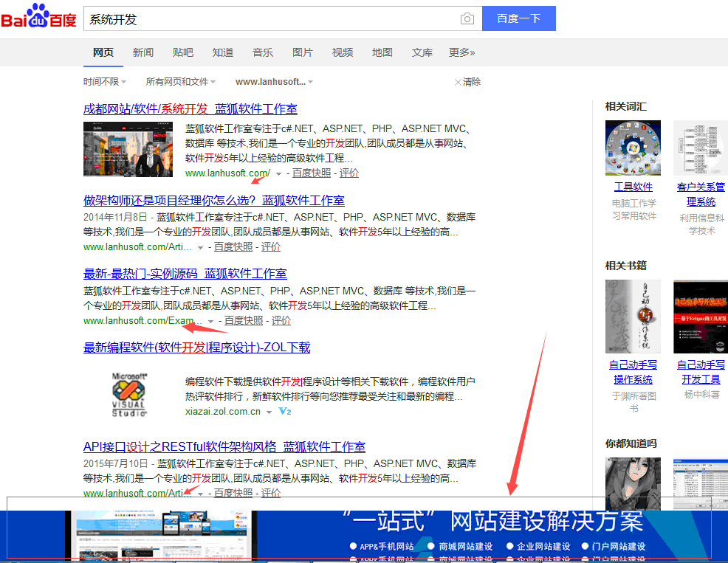Viewport: 728px width, 563px height.
Task: Click the xiazai.zol.com.cn green URL
Action: 223,411
